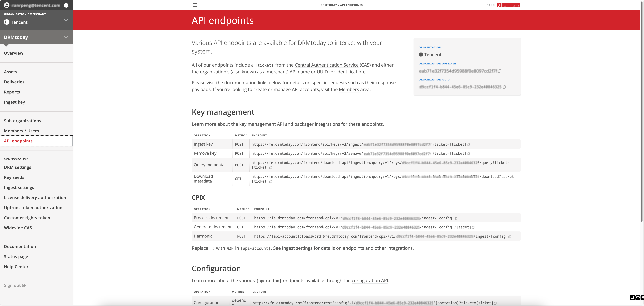The width and height of the screenshot is (644, 306).
Task: Copy the Generate document endpoint URL
Action: [x=473, y=227]
